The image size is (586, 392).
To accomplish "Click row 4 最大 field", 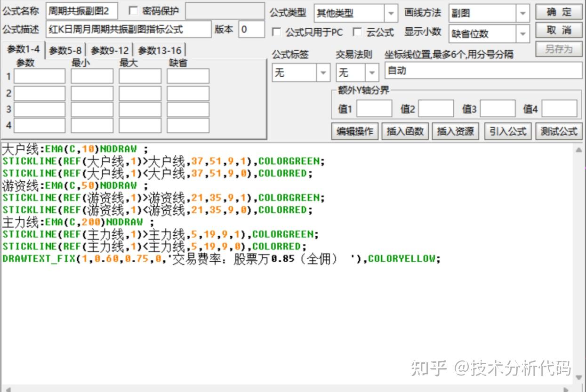I will click(x=140, y=126).
